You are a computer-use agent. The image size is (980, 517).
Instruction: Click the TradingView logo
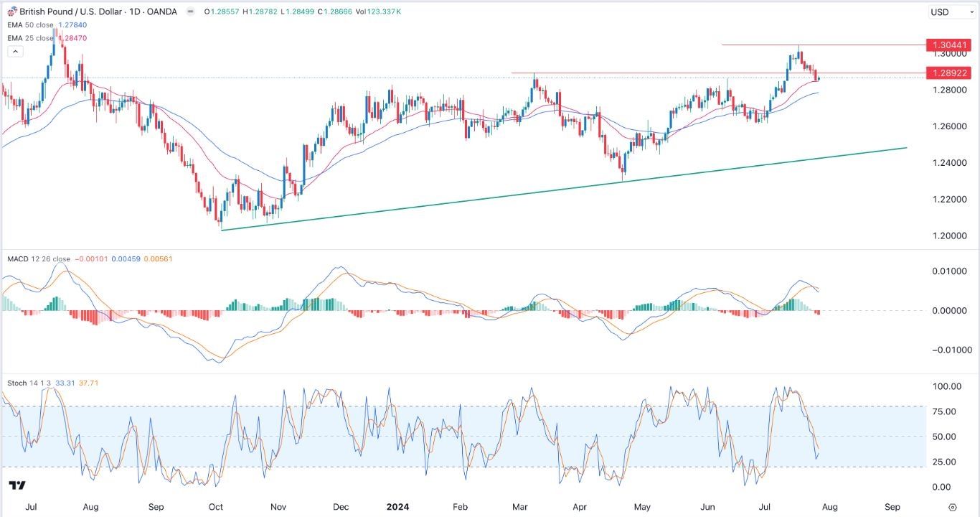click(18, 487)
